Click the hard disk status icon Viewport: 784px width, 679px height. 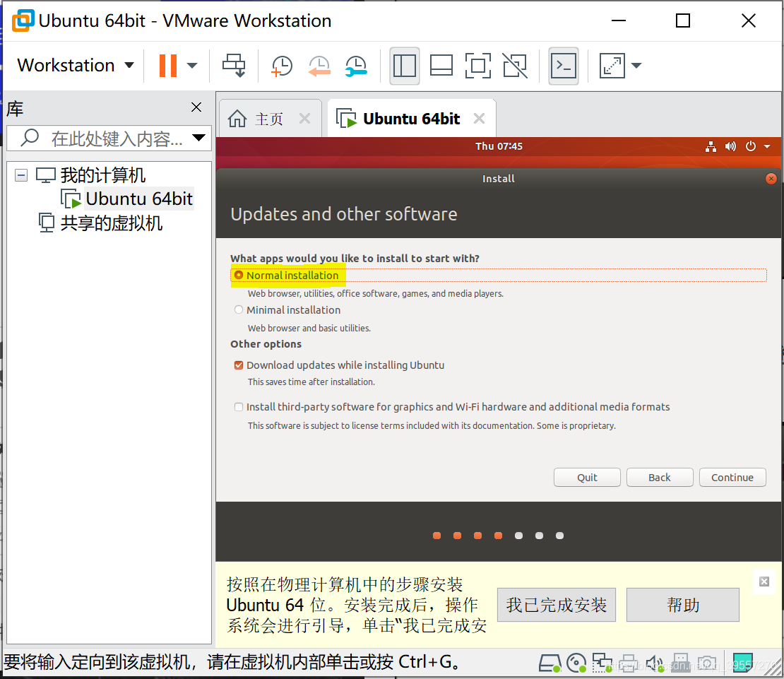click(x=549, y=663)
